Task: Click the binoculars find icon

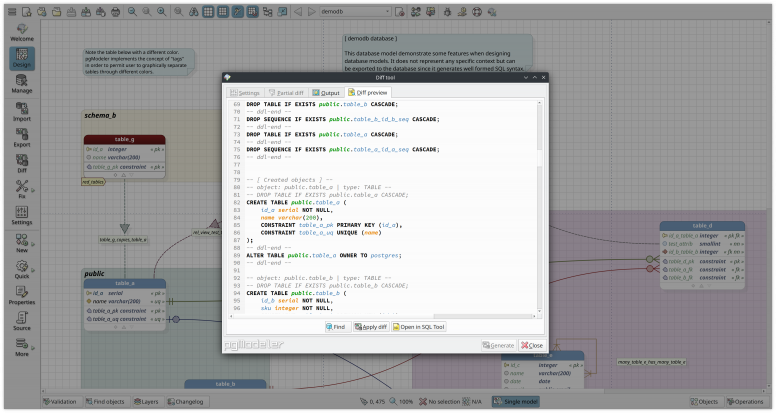Action: pyautogui.click(x=194, y=11)
